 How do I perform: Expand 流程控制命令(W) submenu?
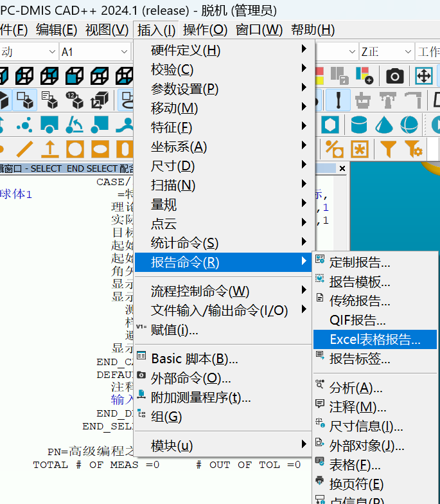(223, 291)
